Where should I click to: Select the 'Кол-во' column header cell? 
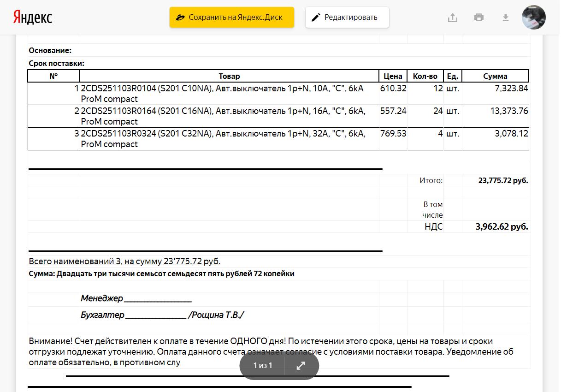tap(425, 76)
